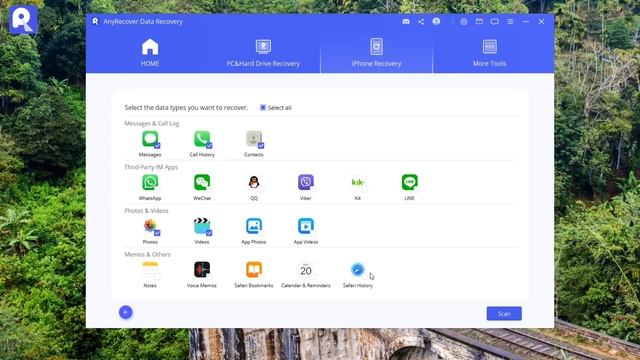
Task: Switch to the iPhone Recovery tab
Action: point(376,53)
